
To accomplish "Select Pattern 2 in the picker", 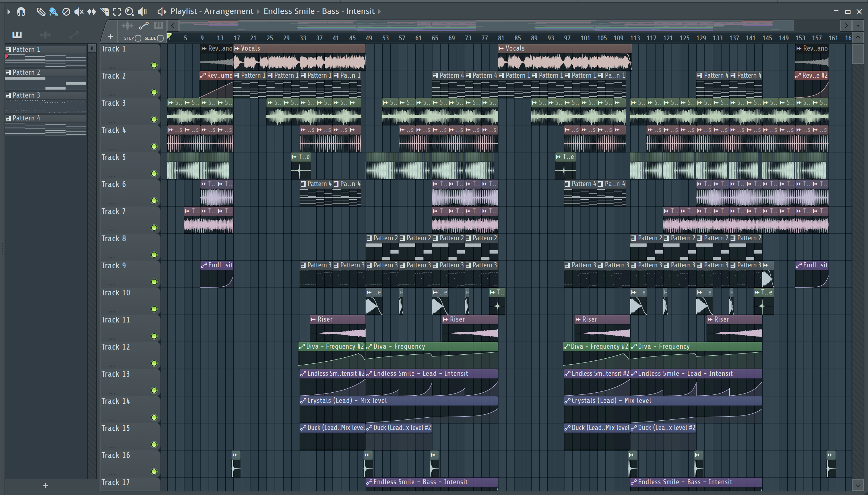I will pyautogui.click(x=45, y=79).
